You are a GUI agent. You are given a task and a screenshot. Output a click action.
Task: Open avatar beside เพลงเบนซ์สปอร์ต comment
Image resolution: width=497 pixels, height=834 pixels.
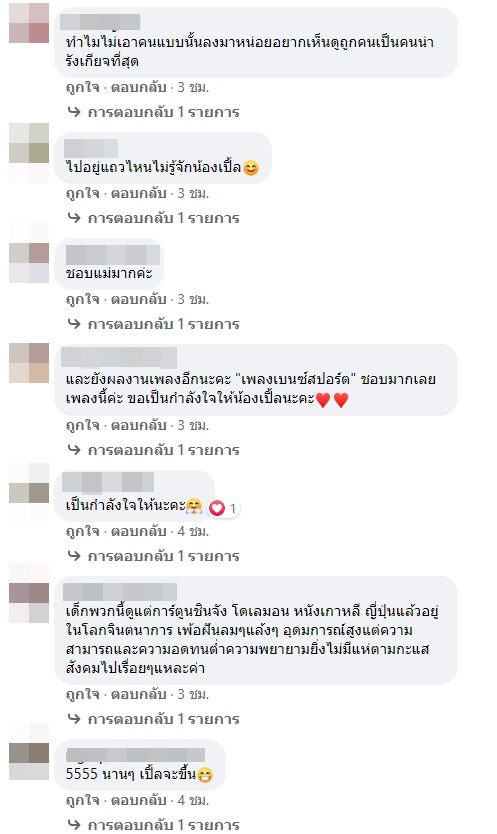click(29, 363)
